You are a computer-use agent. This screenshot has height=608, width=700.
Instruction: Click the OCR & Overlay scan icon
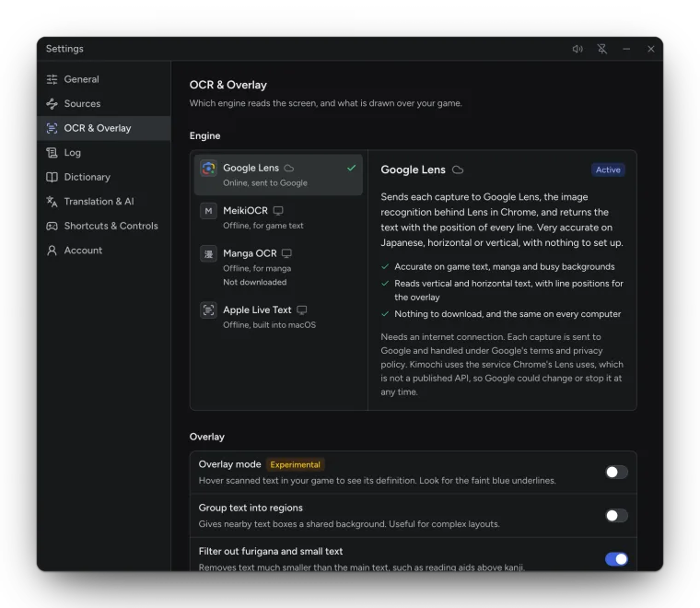click(52, 129)
